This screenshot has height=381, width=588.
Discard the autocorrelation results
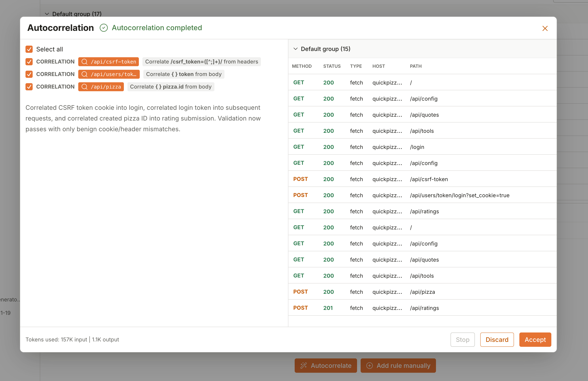click(x=497, y=339)
